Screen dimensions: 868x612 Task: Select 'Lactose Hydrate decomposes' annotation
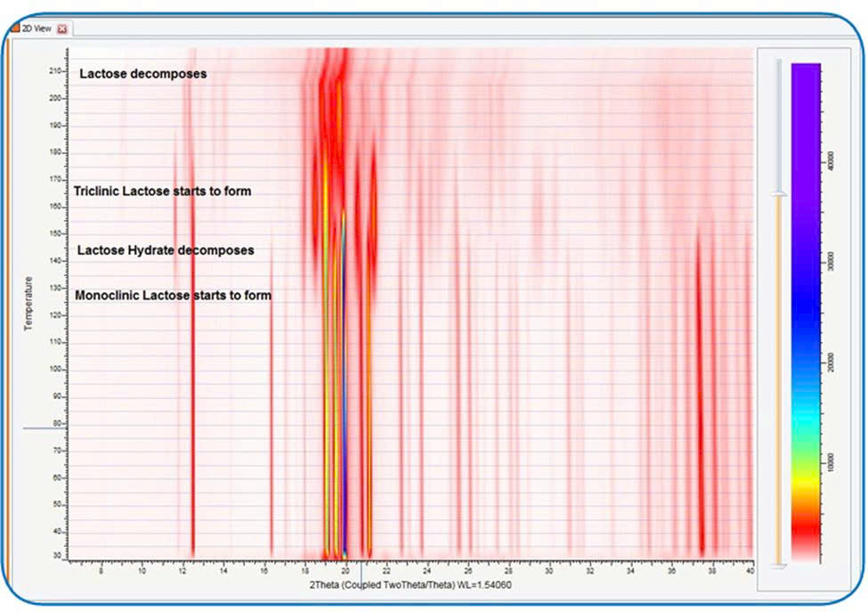click(x=166, y=250)
